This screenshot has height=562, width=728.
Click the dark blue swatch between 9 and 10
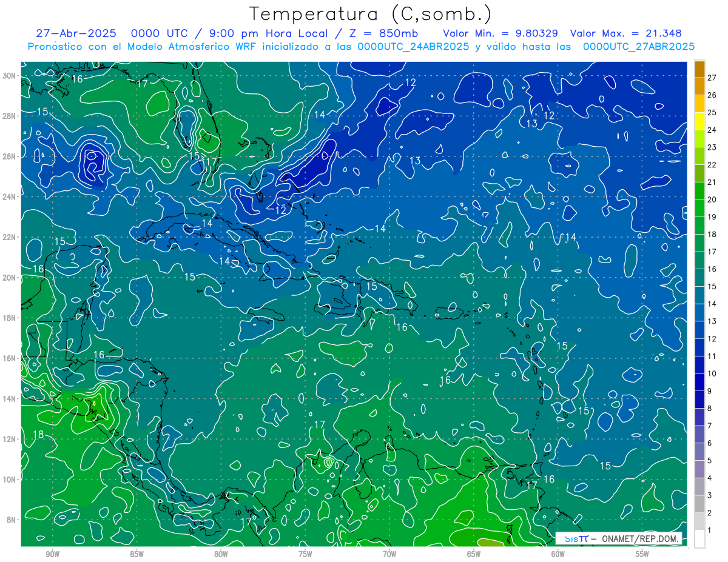point(699,382)
